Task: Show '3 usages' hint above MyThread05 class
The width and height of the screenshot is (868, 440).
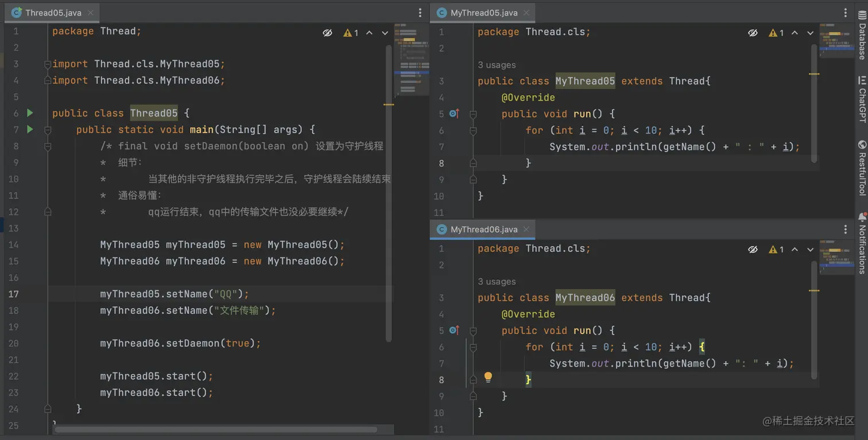Action: tap(497, 65)
